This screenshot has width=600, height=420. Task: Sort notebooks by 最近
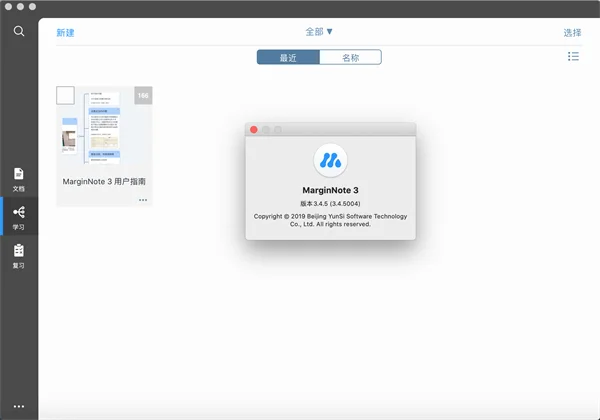[288, 57]
